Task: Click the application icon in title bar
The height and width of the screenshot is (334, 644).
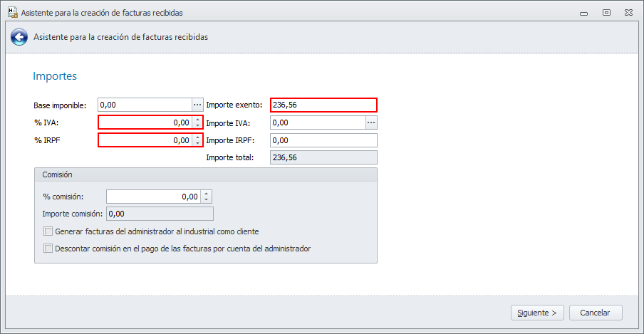Action: pyautogui.click(x=12, y=12)
